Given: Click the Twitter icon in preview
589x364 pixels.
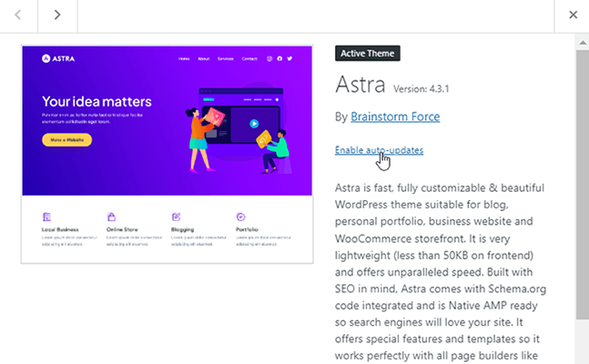Looking at the screenshot, I should pos(289,59).
